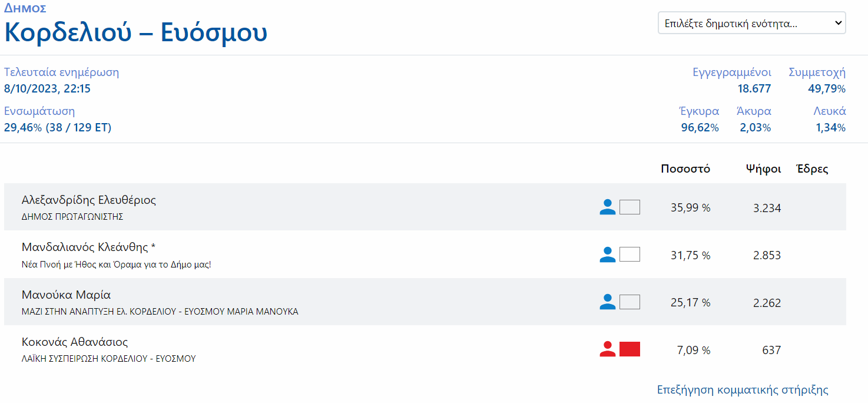Click the blue person icon for Αλεξανδρίδης Ελευθέριος

pos(607,207)
